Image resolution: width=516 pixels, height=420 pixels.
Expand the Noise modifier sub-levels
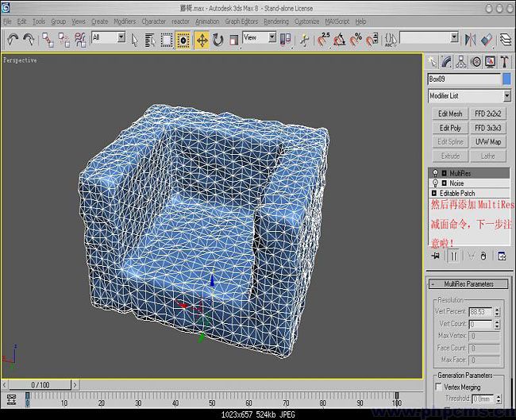(x=444, y=183)
